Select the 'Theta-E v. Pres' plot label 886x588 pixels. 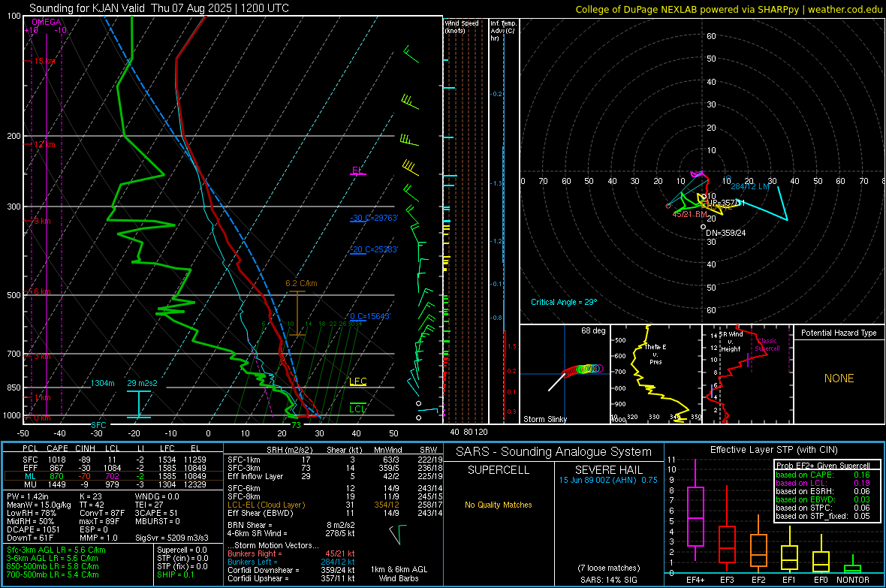655,354
